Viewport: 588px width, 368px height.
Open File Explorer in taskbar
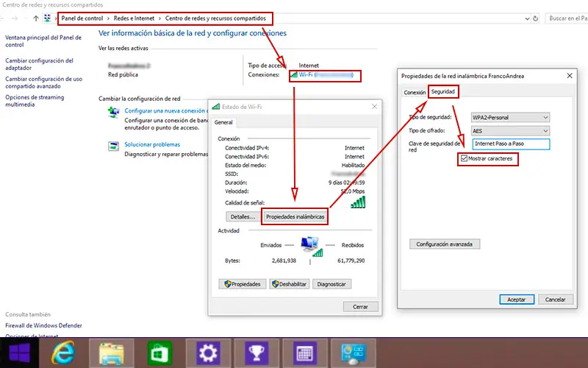click(112, 353)
